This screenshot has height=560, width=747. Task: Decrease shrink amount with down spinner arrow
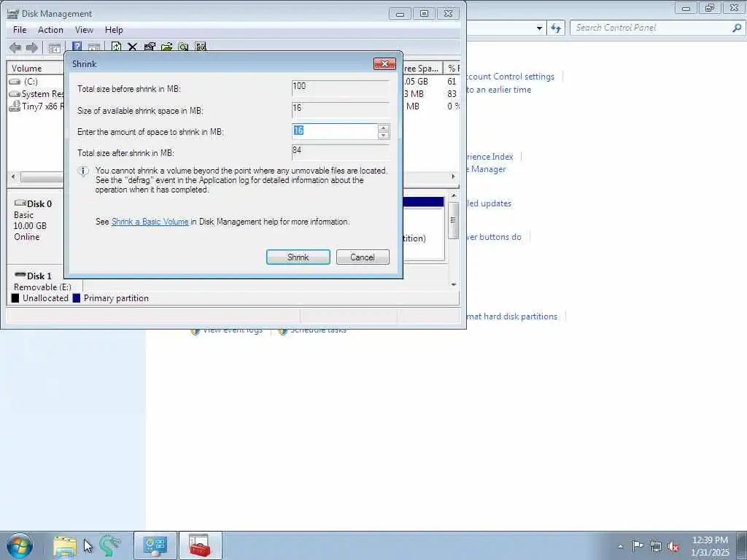pos(384,135)
